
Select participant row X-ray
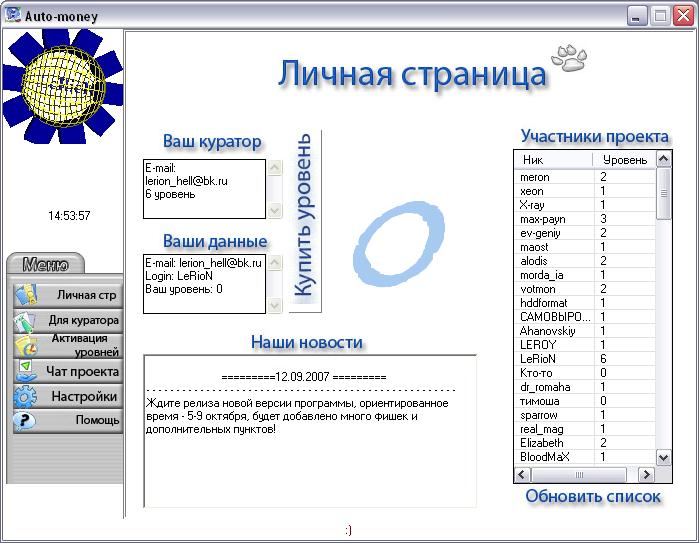[585, 205]
